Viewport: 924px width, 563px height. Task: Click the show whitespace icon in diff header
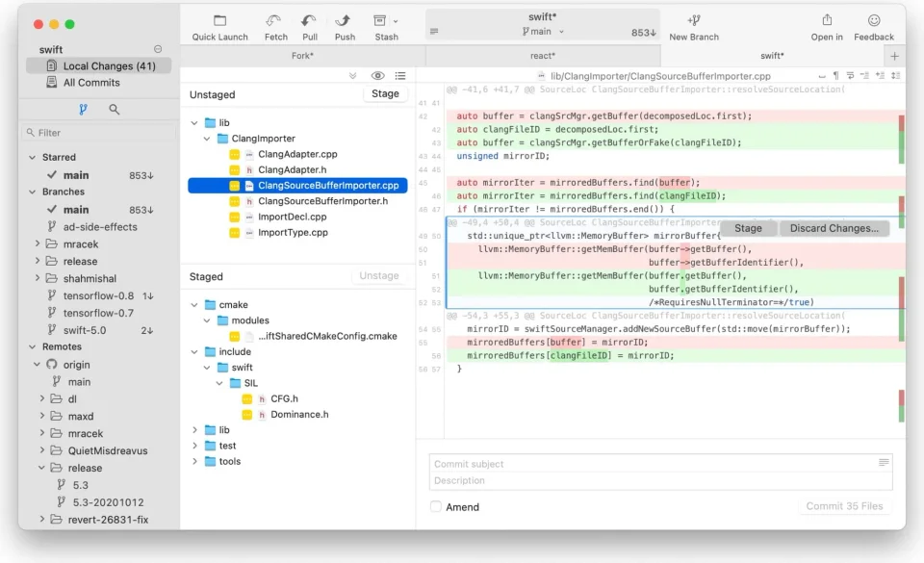click(x=821, y=76)
